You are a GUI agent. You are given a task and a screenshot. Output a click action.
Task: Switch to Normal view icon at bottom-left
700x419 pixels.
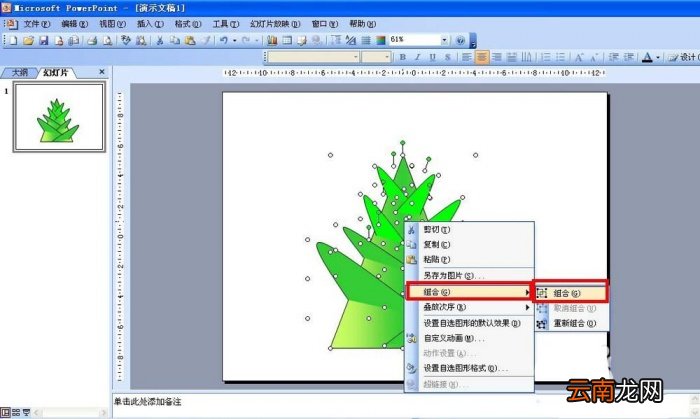5,413
